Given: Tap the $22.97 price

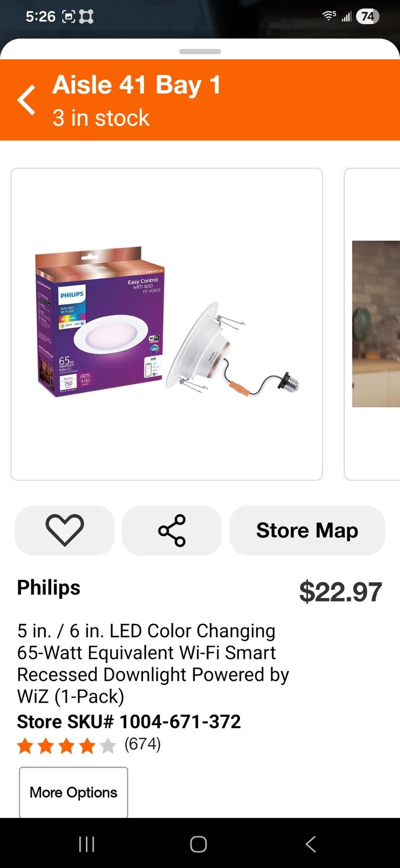Looking at the screenshot, I should pos(340,592).
